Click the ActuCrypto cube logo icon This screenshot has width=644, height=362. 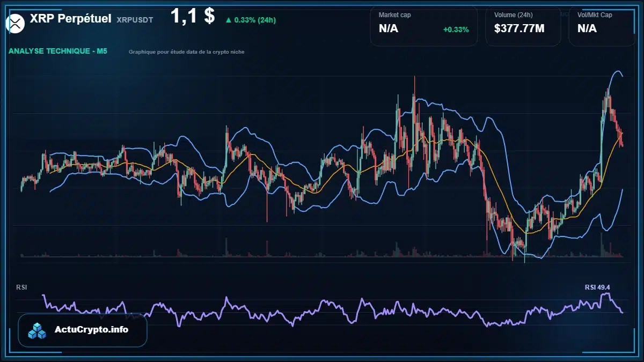[x=38, y=330]
